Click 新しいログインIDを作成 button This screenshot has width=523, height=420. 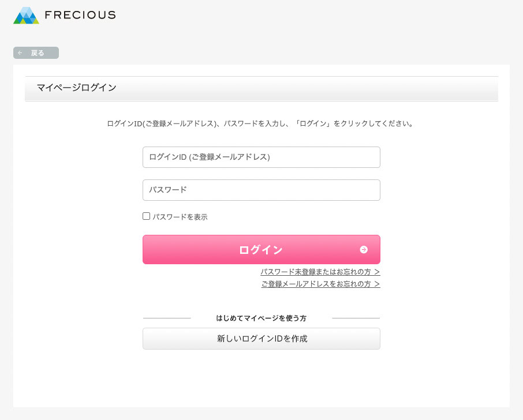(x=261, y=339)
